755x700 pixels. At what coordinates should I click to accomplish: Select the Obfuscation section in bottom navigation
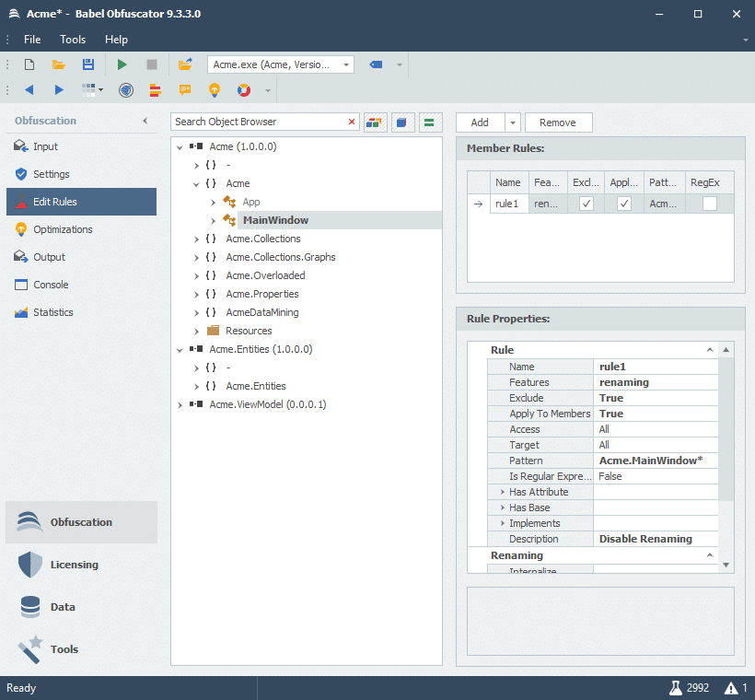coord(81,522)
